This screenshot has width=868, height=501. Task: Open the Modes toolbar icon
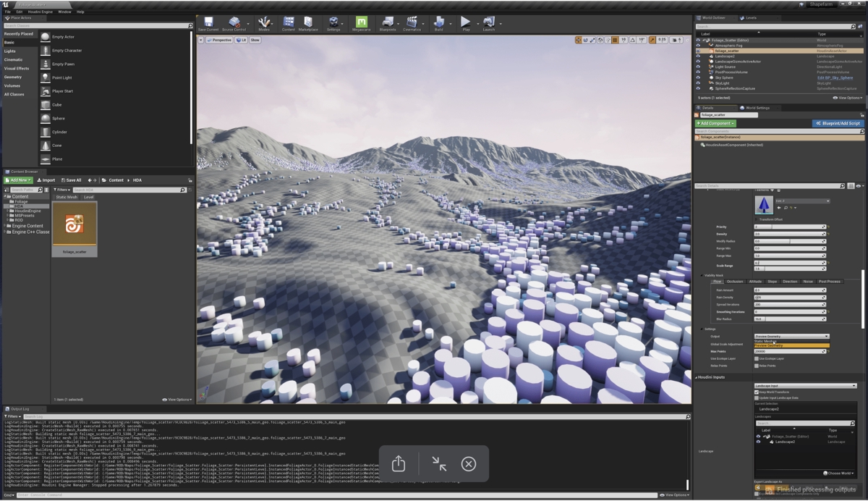point(264,24)
